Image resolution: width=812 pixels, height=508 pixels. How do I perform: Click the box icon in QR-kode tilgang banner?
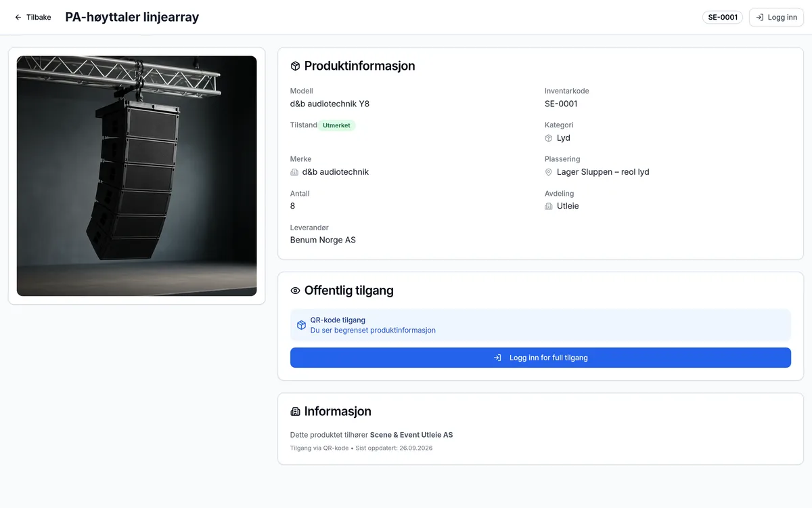tap(302, 325)
